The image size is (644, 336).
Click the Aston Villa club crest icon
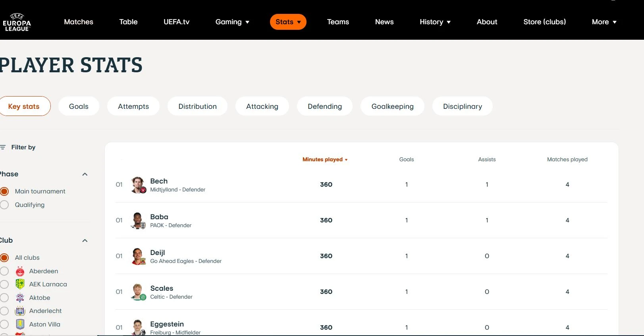coord(20,324)
